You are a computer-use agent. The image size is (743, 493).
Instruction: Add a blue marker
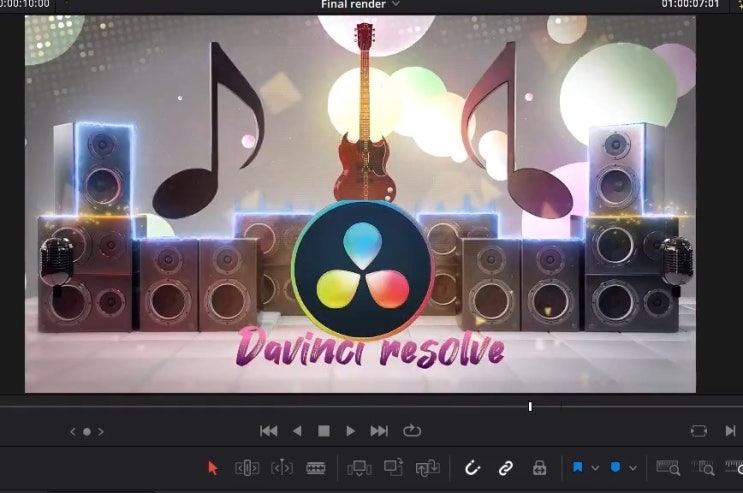pos(615,467)
